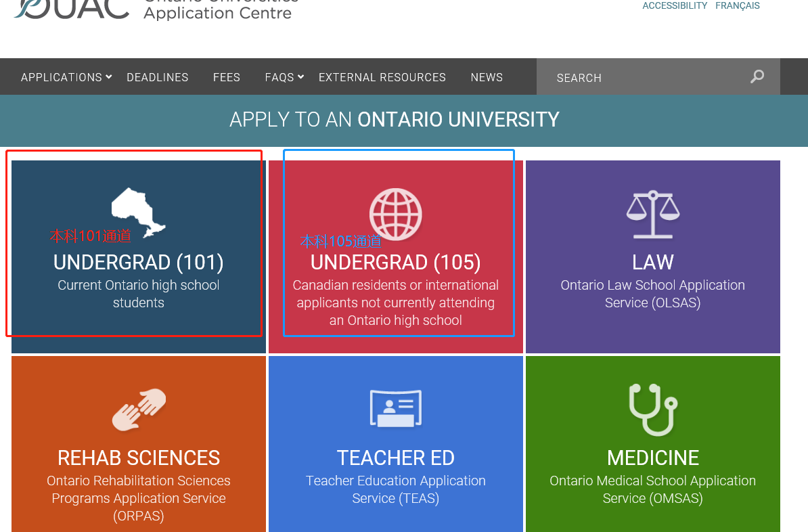Viewport: 808px width, 532px height.
Task: Open the FAQs menu item
Action: pos(279,77)
